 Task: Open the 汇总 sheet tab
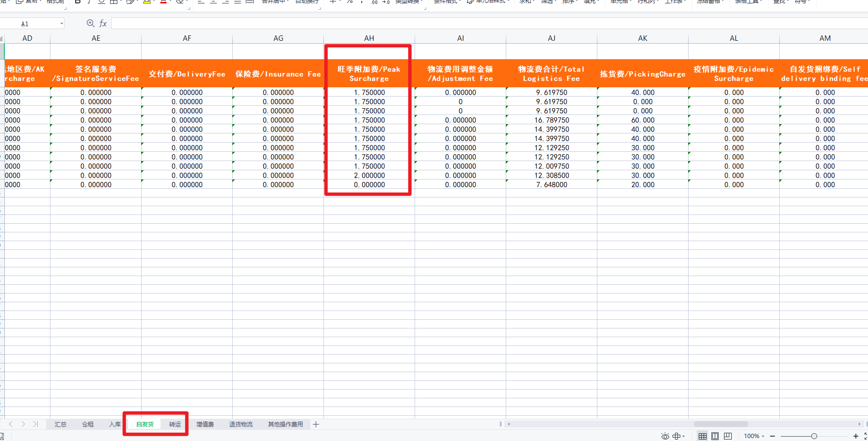coord(61,425)
